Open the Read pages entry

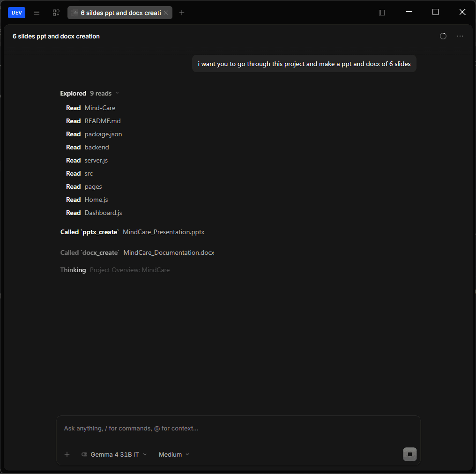(x=84, y=186)
